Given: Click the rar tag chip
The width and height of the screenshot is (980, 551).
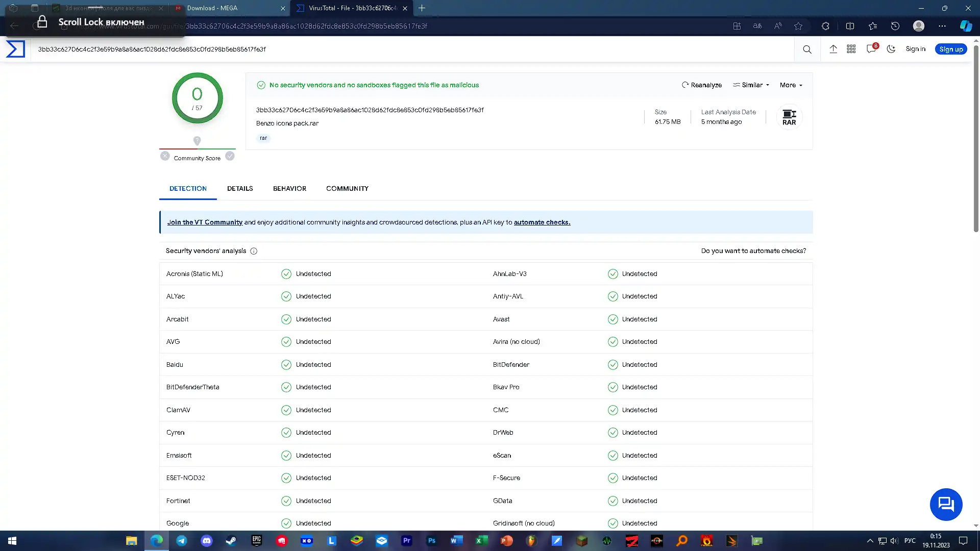Looking at the screenshot, I should [x=263, y=138].
